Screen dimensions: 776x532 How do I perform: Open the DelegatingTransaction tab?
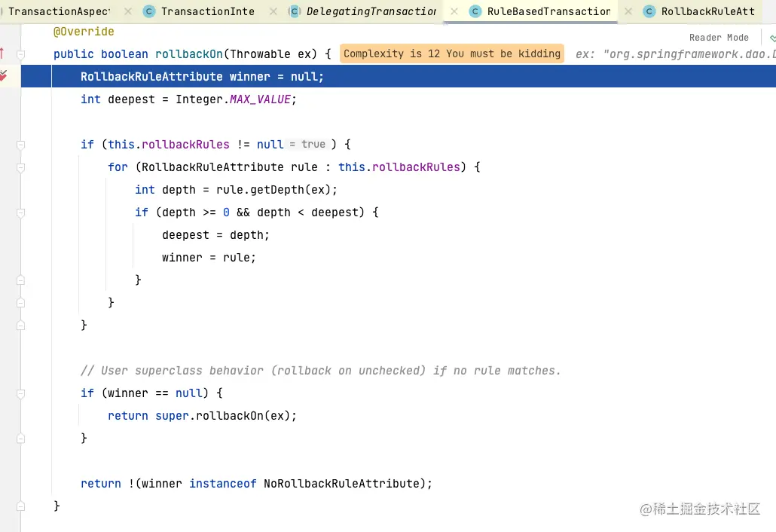[x=371, y=11]
